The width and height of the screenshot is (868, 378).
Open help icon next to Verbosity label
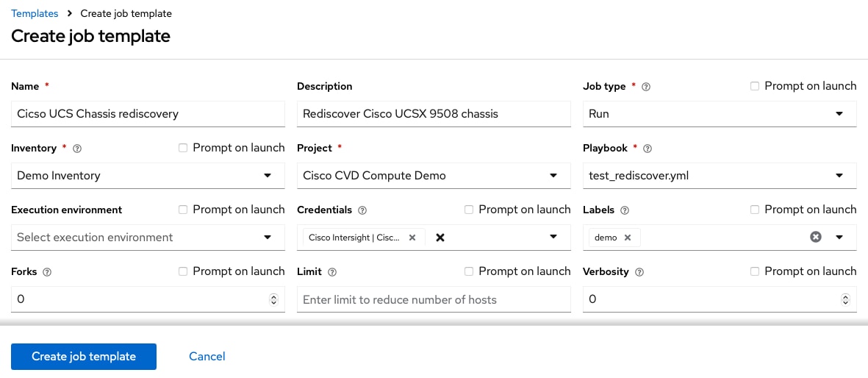pyautogui.click(x=639, y=272)
